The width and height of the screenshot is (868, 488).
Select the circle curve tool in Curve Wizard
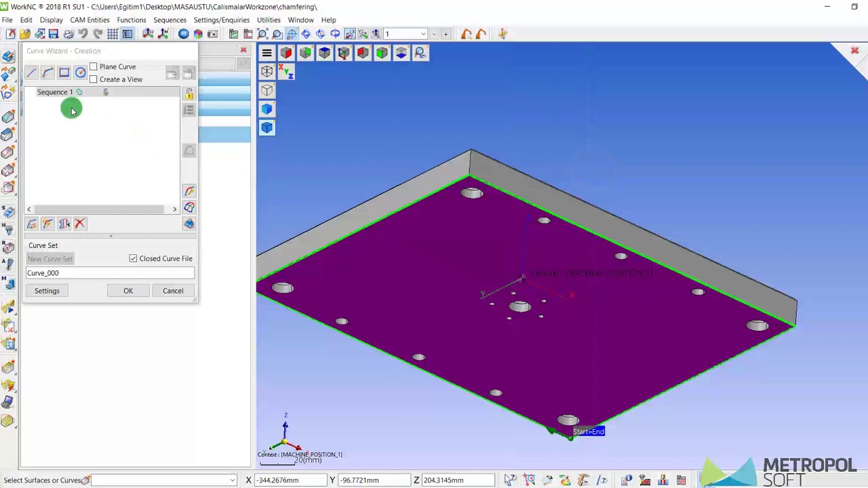(80, 73)
